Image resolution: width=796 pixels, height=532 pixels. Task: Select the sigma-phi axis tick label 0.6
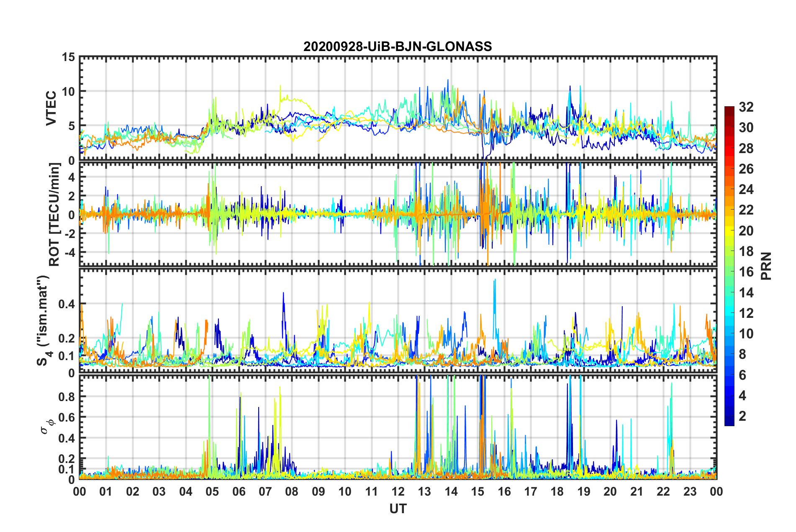pyautogui.click(x=66, y=417)
